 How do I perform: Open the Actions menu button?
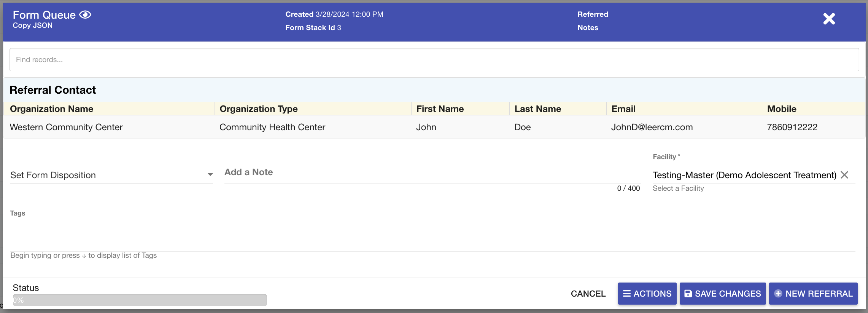[647, 294]
